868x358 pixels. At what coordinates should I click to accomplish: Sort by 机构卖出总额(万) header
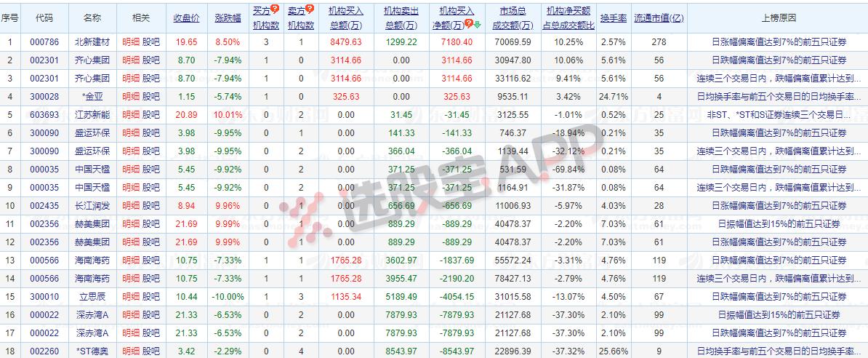pyautogui.click(x=401, y=17)
